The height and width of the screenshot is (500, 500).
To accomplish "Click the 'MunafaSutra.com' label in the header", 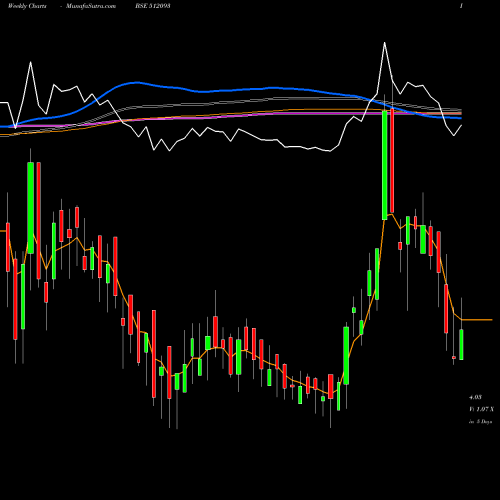I will click(91, 6).
